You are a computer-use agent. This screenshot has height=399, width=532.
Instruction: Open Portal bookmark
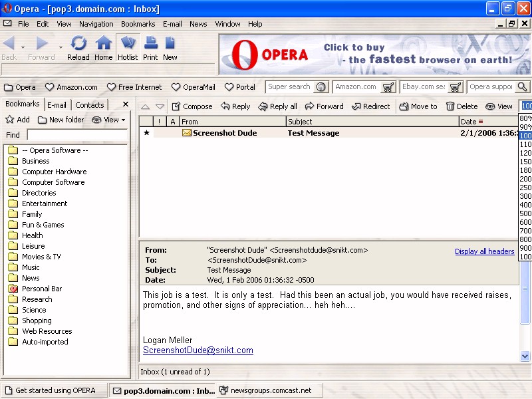pos(240,87)
